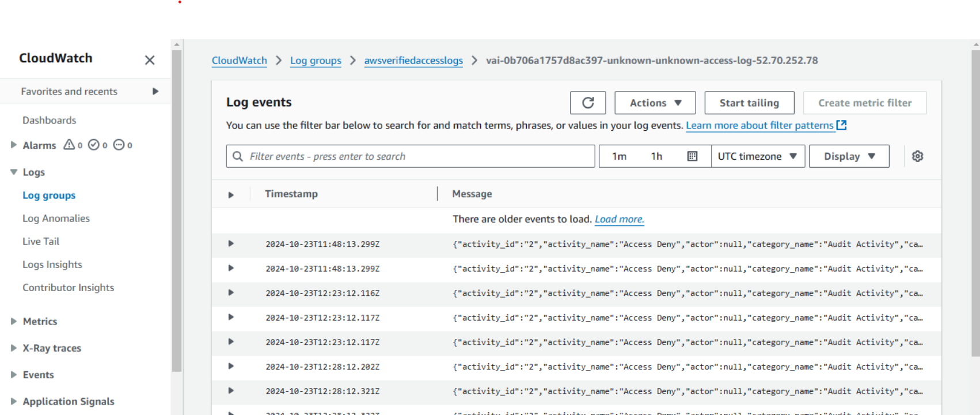The height and width of the screenshot is (415, 980).
Task: Go to CloudWatch breadcrumb link
Action: (x=239, y=61)
